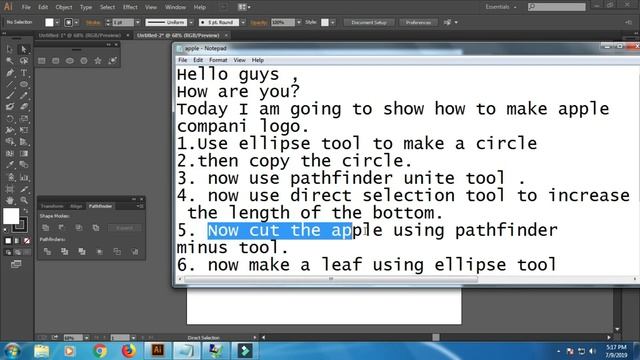This screenshot has width=640, height=360.
Task: Open Illustrator Object menu
Action: tap(64, 7)
